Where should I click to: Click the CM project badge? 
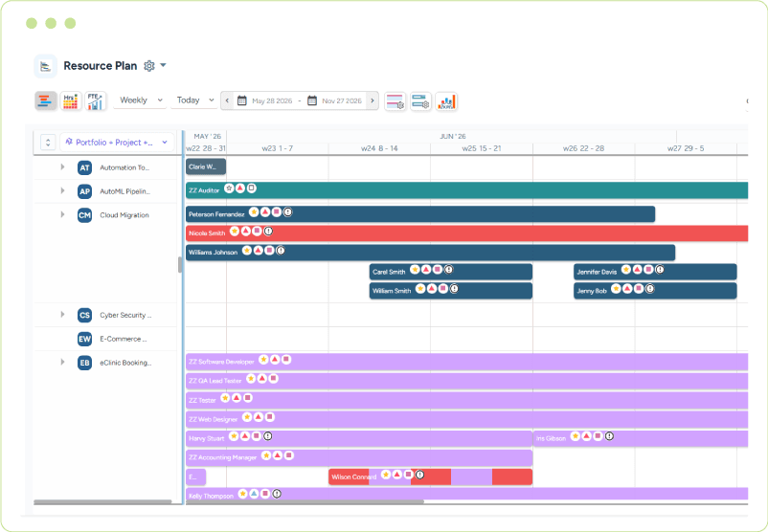tap(84, 215)
